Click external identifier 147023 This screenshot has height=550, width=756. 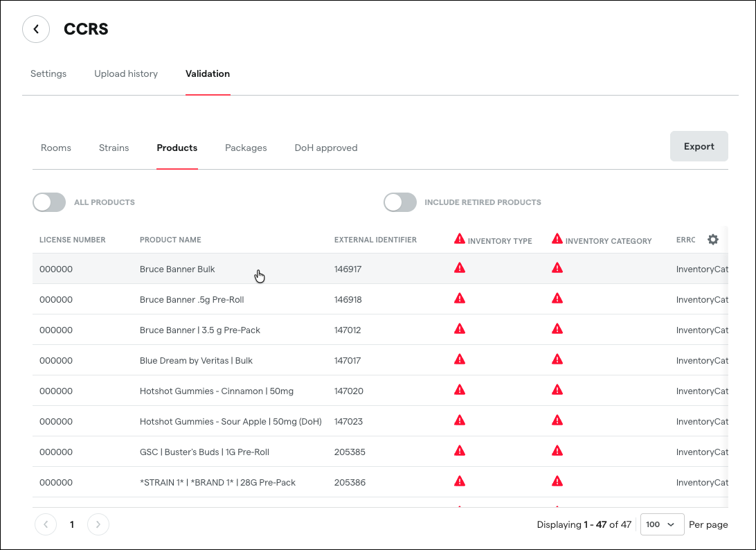(x=348, y=421)
